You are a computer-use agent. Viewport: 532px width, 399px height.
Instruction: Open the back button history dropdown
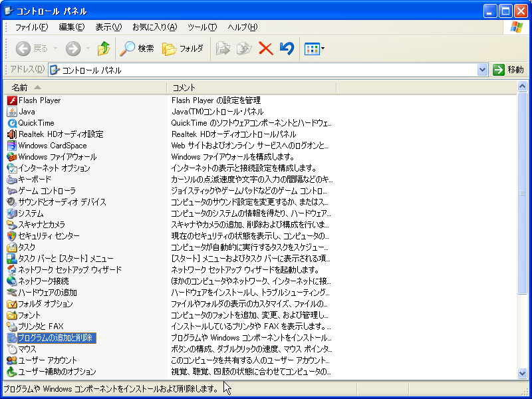tap(55, 49)
